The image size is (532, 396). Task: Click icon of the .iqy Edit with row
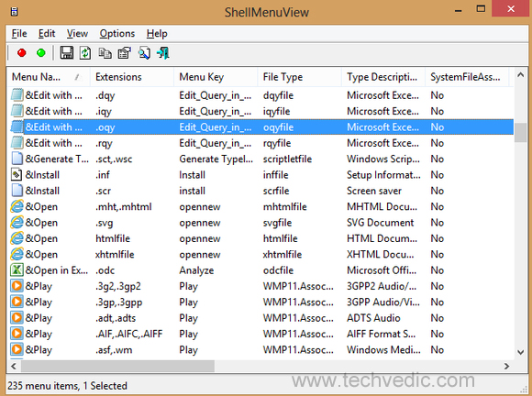[17, 111]
